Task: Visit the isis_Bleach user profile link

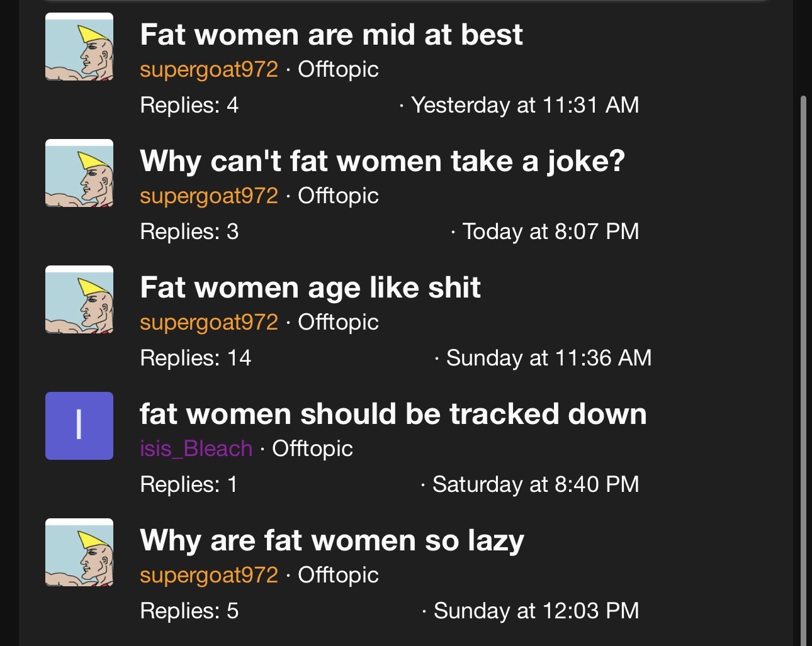Action: tap(196, 448)
